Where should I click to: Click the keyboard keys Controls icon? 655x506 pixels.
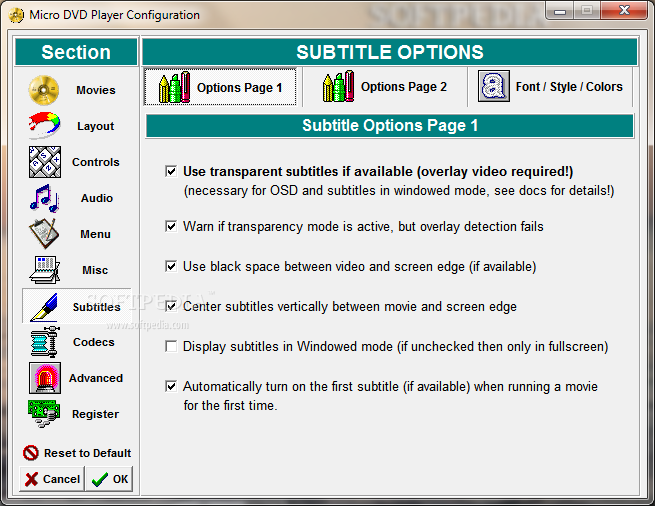(x=45, y=162)
